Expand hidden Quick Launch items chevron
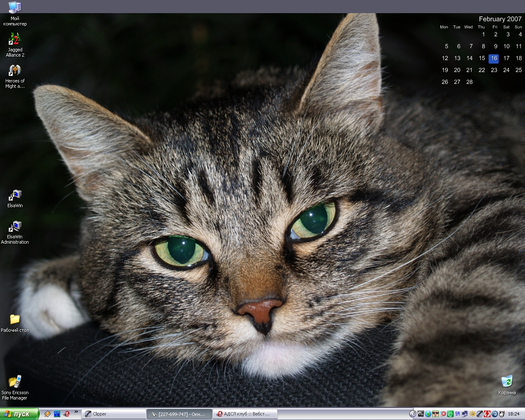The height and width of the screenshot is (420, 525). (x=76, y=412)
